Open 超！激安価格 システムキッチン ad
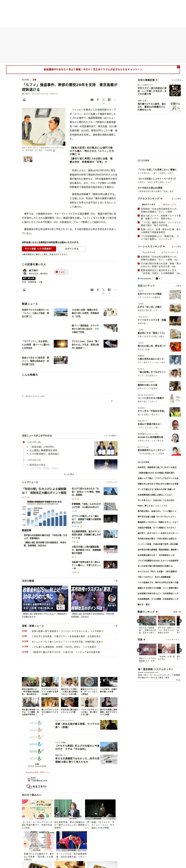 159,674
